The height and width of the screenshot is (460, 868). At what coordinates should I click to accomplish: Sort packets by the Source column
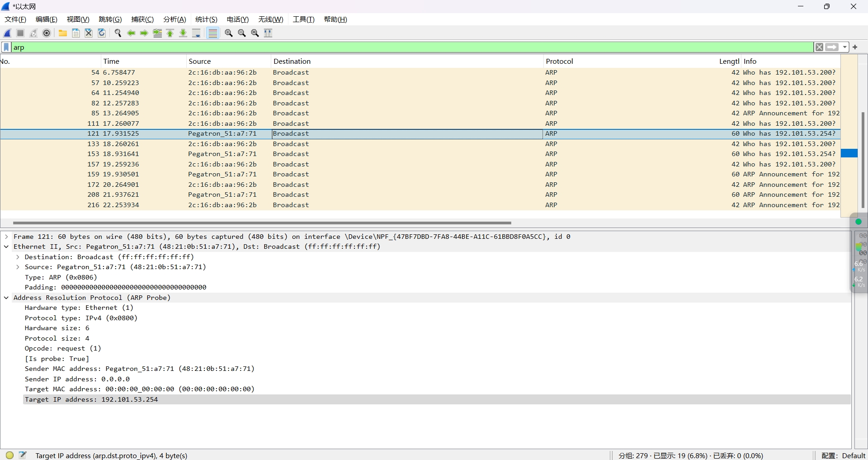[x=228, y=62]
